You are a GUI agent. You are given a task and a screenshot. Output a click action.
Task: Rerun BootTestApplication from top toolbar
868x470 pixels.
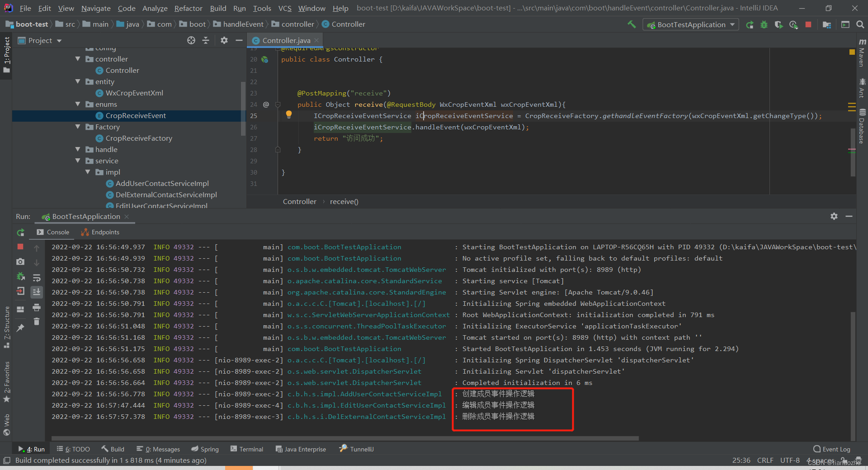tap(750, 25)
